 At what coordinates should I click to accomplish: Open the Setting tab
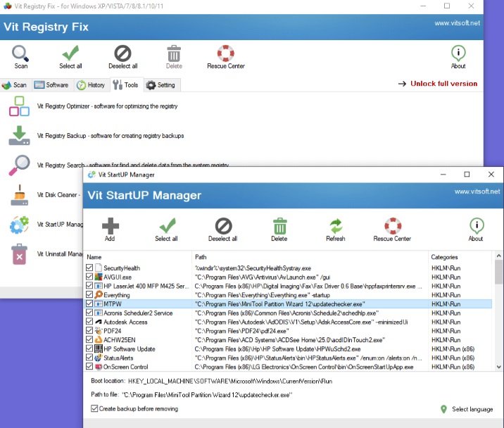pos(160,85)
